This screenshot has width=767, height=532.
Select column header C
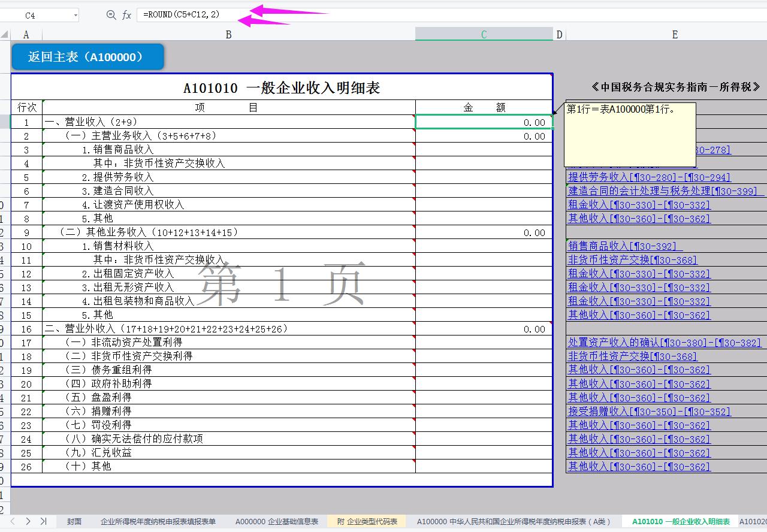[483, 34]
